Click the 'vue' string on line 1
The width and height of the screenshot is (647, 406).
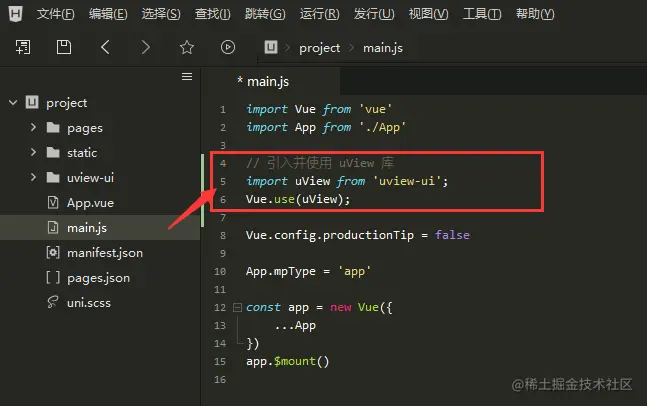375,109
